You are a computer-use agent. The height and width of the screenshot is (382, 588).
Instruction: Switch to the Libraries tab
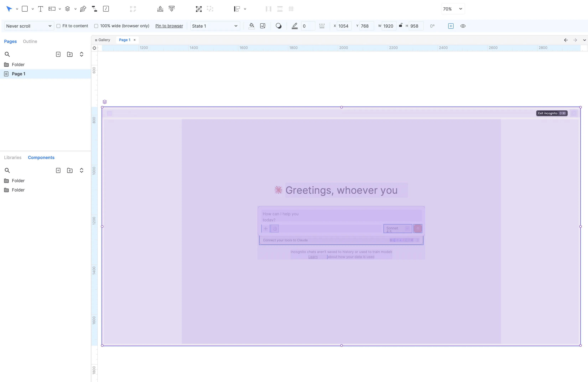(13, 157)
